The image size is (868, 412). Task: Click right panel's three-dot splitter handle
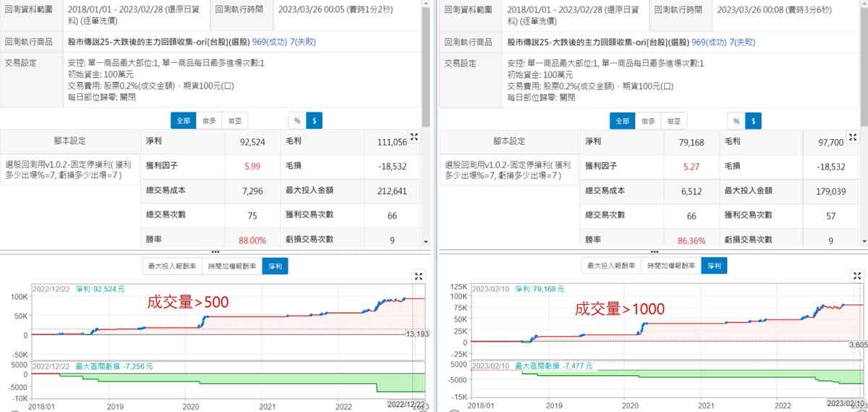[x=653, y=251]
